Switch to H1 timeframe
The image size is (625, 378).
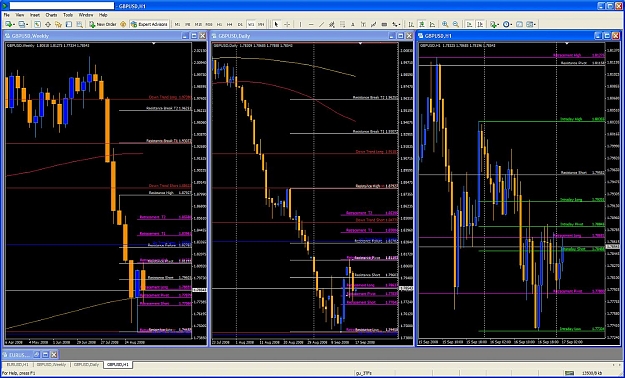click(219, 24)
